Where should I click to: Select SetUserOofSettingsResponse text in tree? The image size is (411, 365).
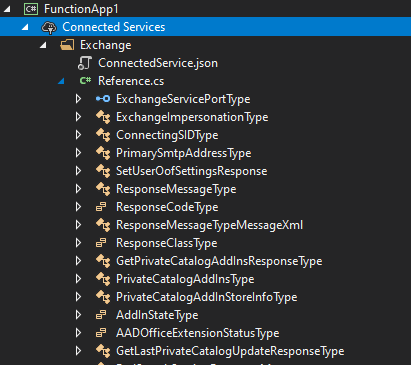(192, 171)
